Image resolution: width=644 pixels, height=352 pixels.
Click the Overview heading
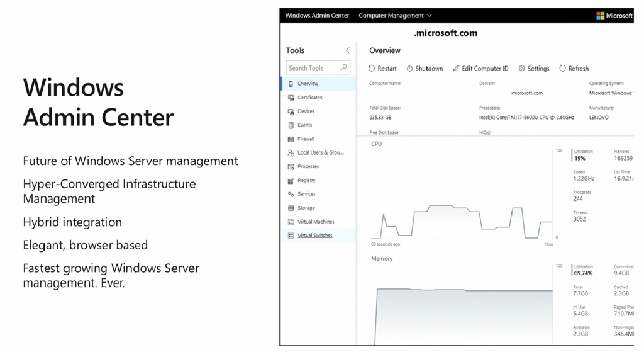tap(384, 50)
